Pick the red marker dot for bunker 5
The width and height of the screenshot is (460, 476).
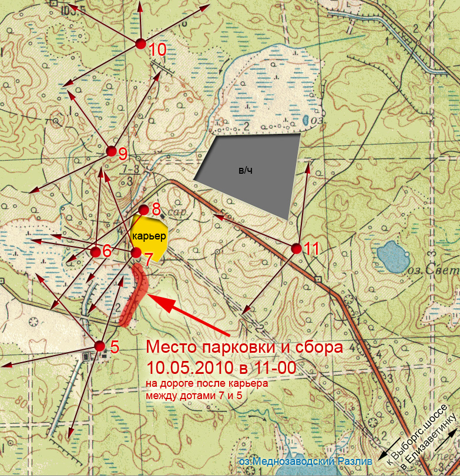pyautogui.click(x=99, y=346)
